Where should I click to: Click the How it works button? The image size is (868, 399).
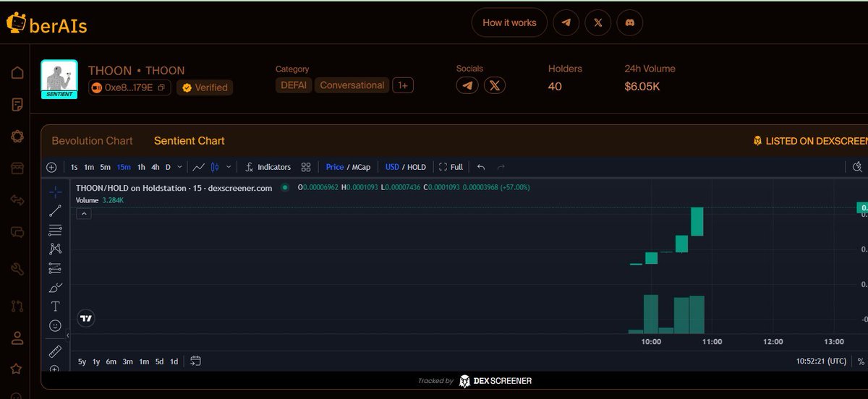pyautogui.click(x=509, y=22)
